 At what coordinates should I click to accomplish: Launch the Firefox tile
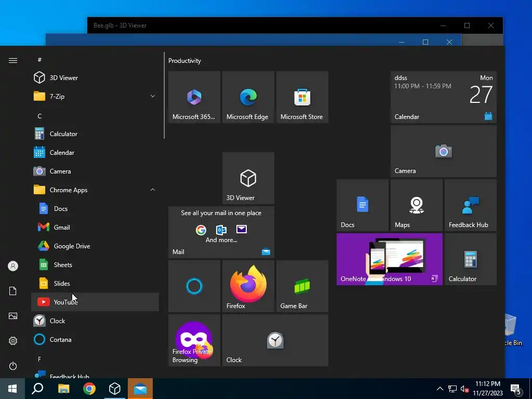click(248, 286)
